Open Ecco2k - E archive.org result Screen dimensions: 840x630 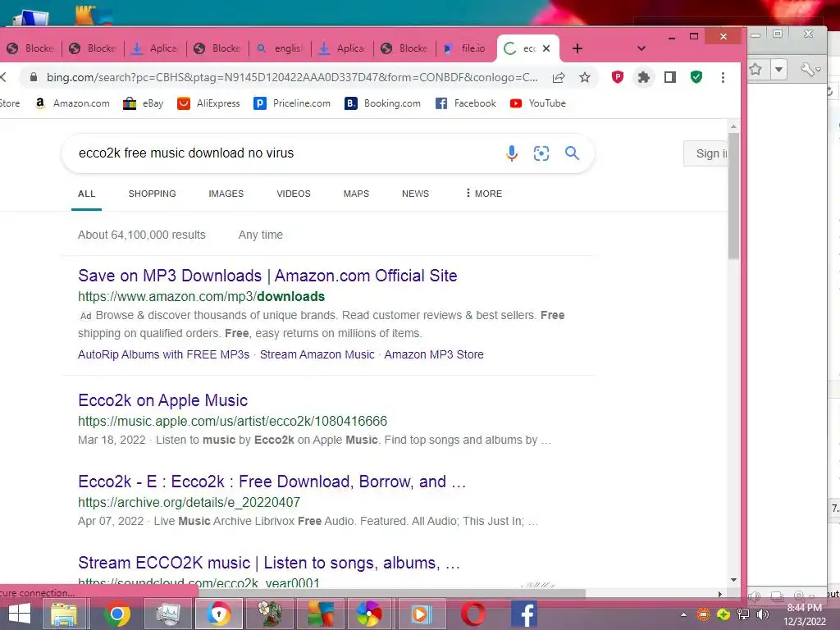pyautogui.click(x=272, y=482)
